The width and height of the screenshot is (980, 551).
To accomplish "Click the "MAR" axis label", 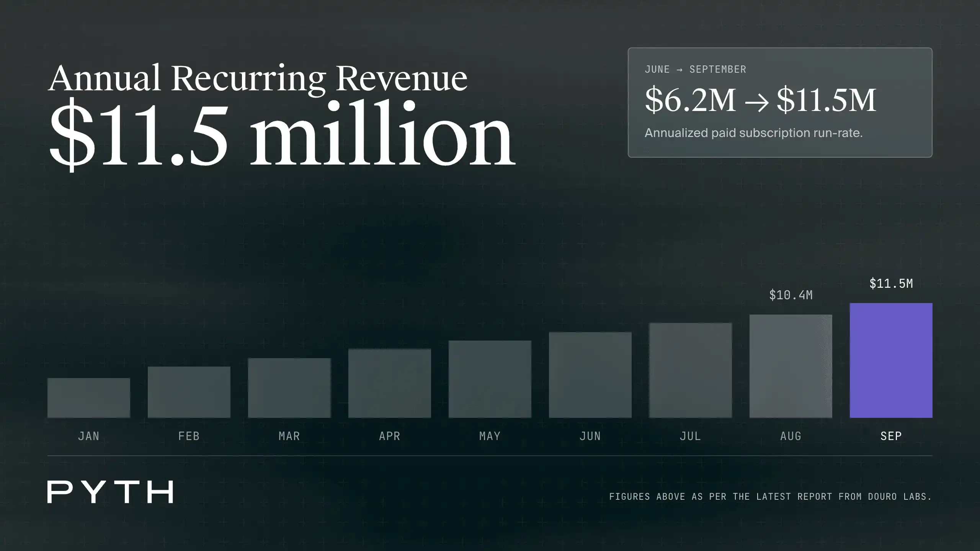I will pyautogui.click(x=289, y=436).
